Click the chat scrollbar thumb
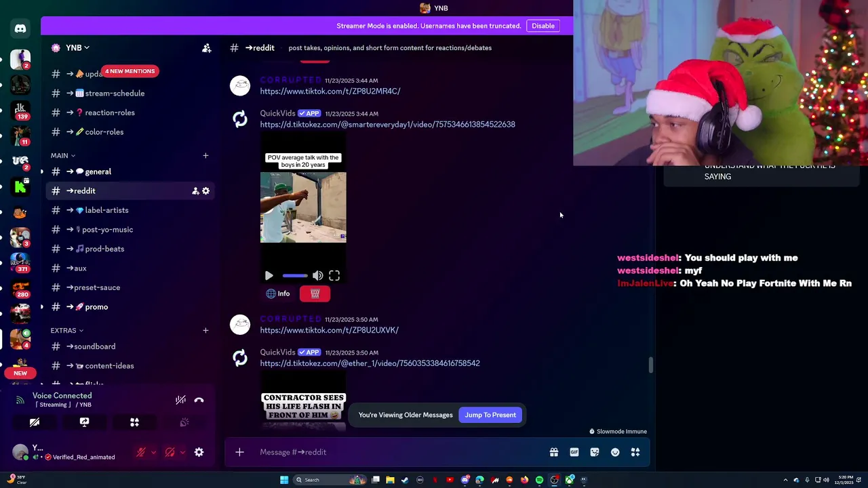Screen dimensions: 868x488 pyautogui.click(x=651, y=365)
